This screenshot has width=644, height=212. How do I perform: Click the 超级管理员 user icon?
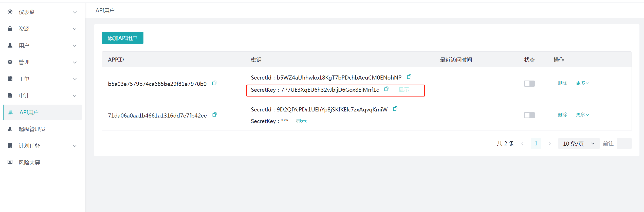pyautogui.click(x=10, y=129)
